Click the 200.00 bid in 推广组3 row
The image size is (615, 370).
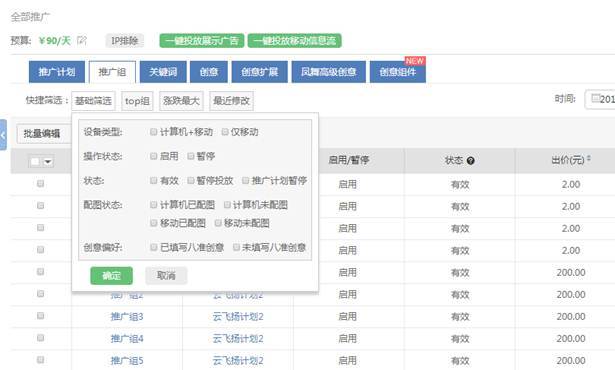[x=571, y=316]
